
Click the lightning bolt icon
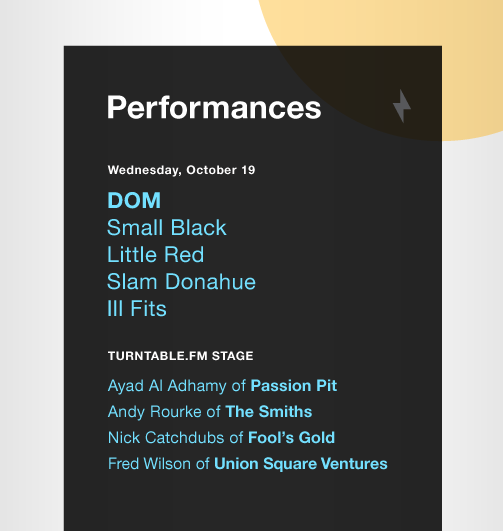(x=402, y=106)
